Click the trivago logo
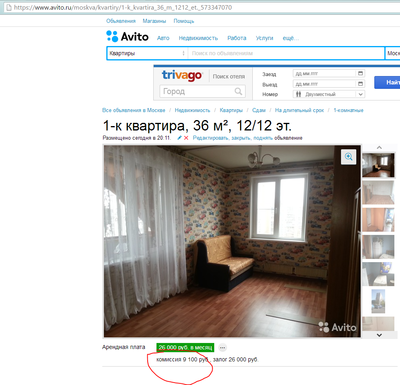This screenshot has width=400, height=385. [x=182, y=75]
